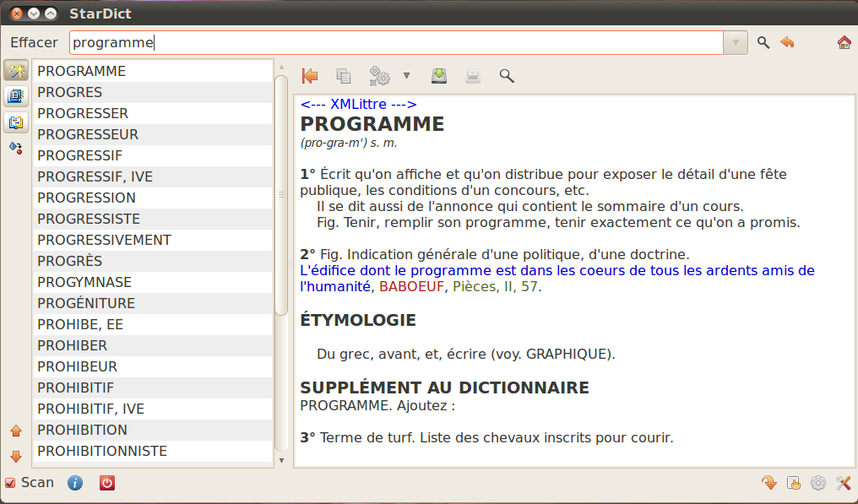Toggle the fuzzy query wand button

16,71
